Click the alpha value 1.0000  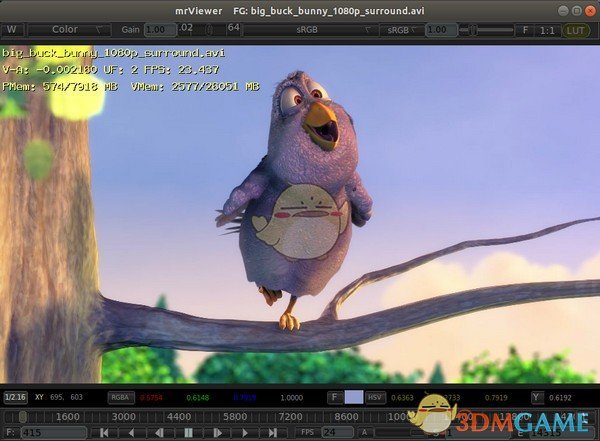point(292,398)
